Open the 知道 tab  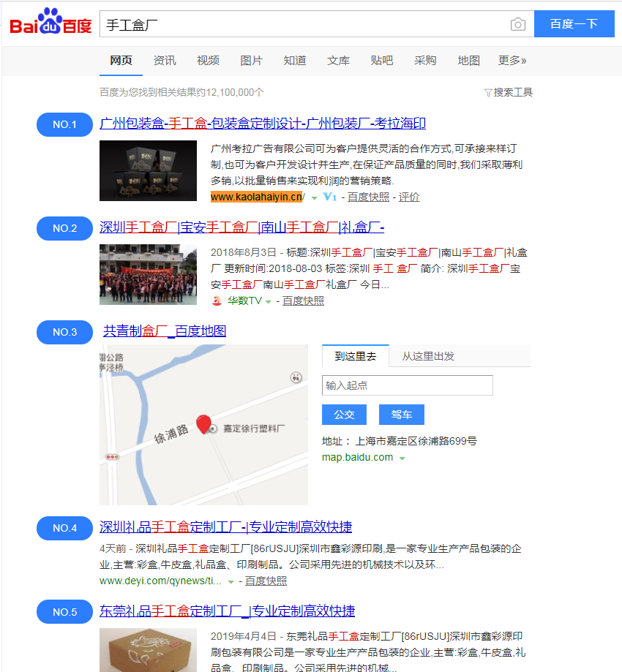295,61
